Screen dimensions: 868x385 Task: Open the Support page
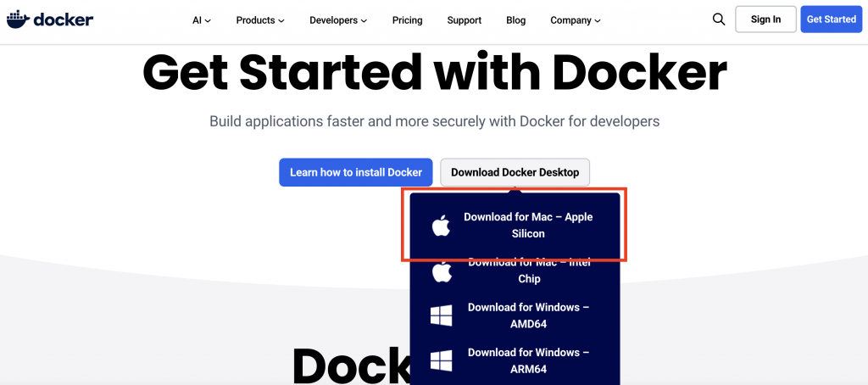(465, 20)
